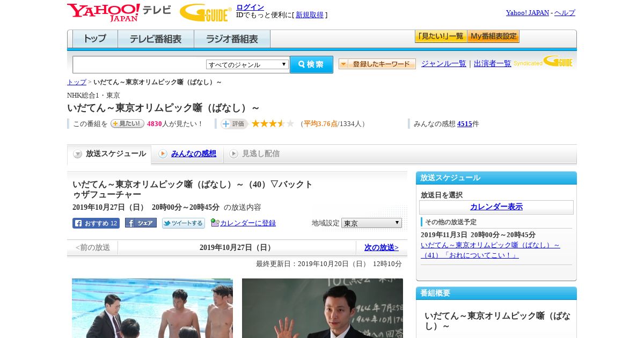Click the トップ breadcrumb link
This screenshot has height=338, width=644.
77,82
